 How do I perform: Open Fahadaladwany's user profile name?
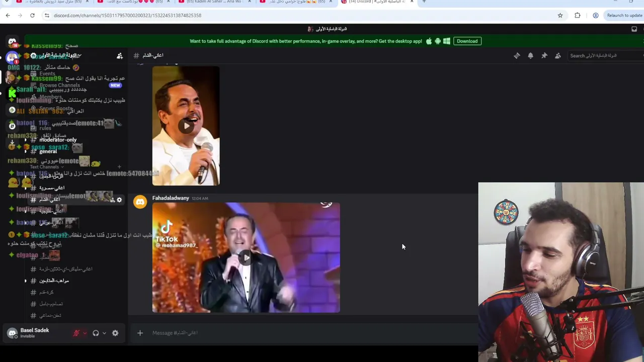pos(171,198)
